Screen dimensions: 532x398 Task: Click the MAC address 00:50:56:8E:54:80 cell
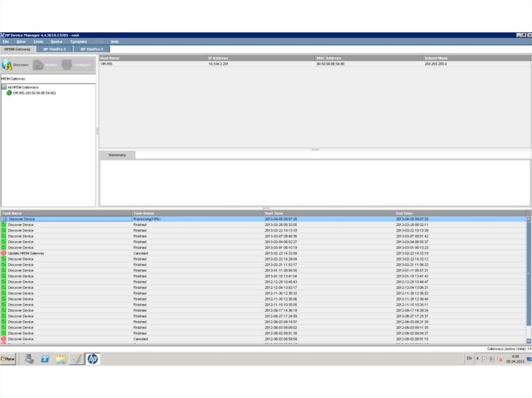369,64
